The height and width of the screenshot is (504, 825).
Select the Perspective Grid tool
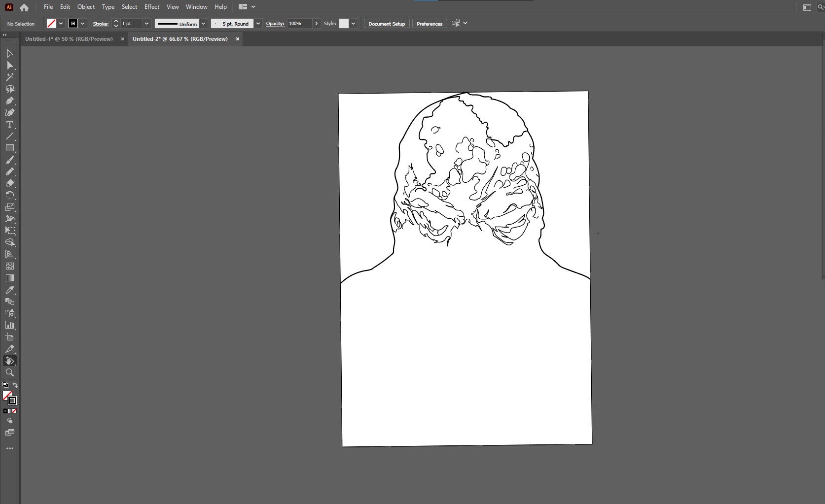click(10, 254)
